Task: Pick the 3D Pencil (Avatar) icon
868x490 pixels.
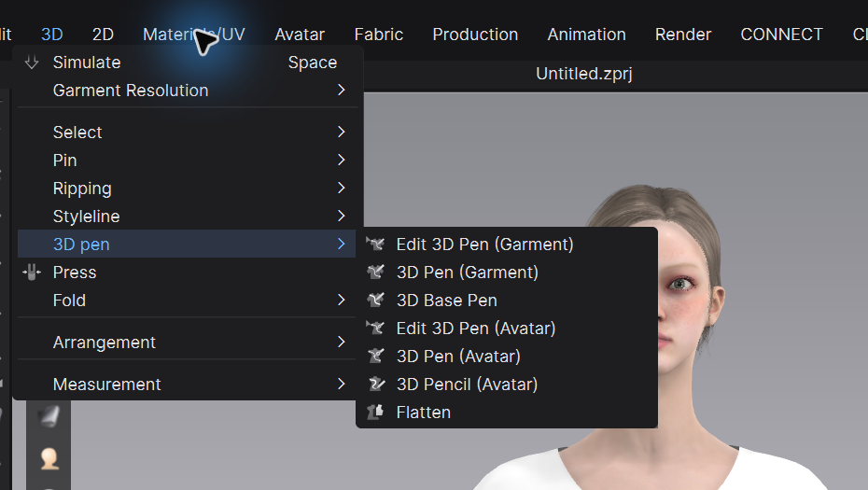Action: click(375, 385)
